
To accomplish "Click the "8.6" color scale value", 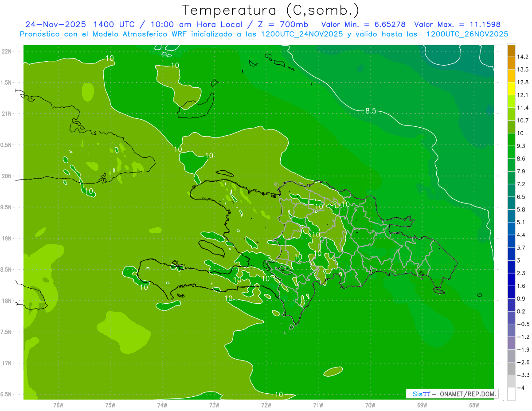I will (x=521, y=159).
